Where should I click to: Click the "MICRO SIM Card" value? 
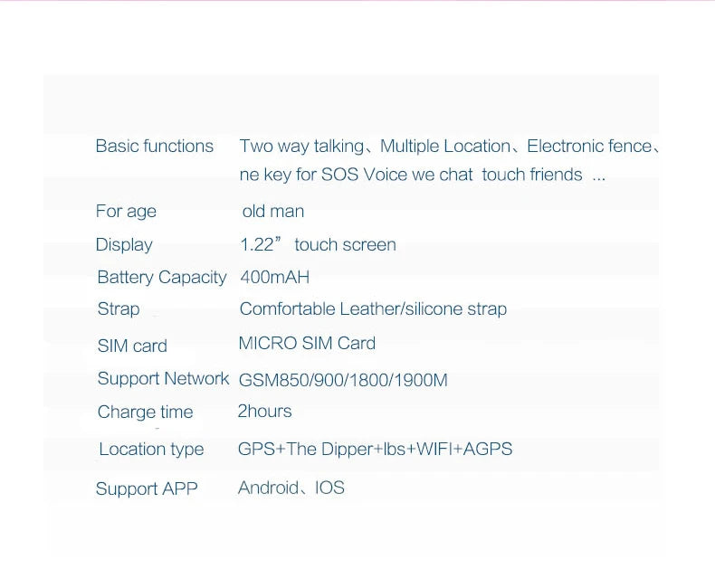point(307,343)
